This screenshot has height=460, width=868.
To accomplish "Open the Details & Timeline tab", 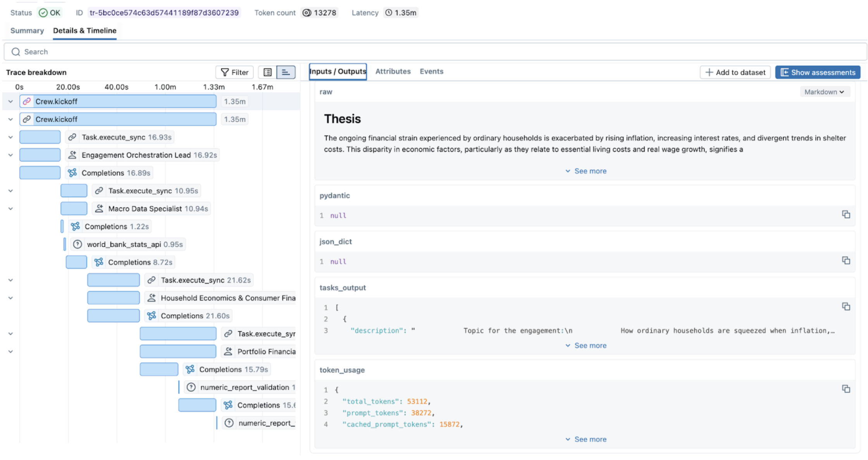I will pos(84,31).
